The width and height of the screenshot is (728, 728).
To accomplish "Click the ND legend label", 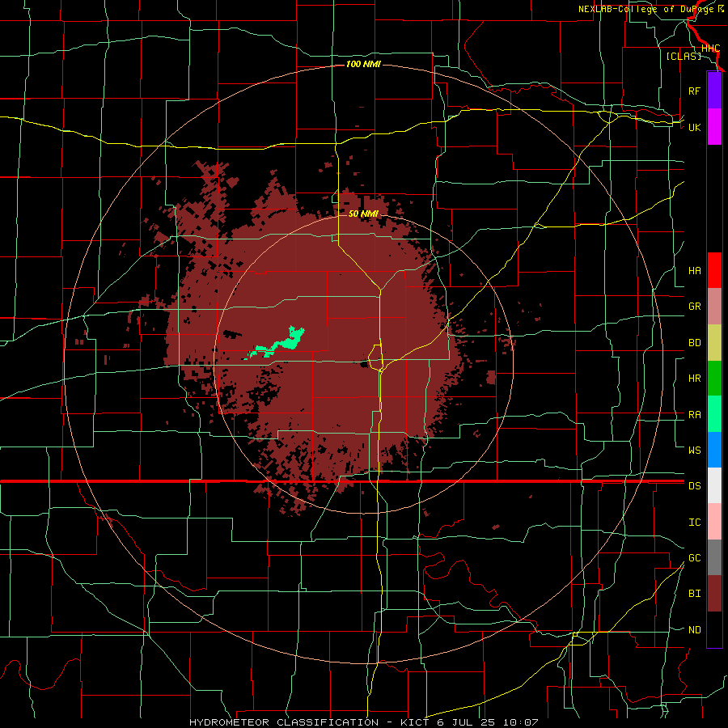I will [x=694, y=630].
